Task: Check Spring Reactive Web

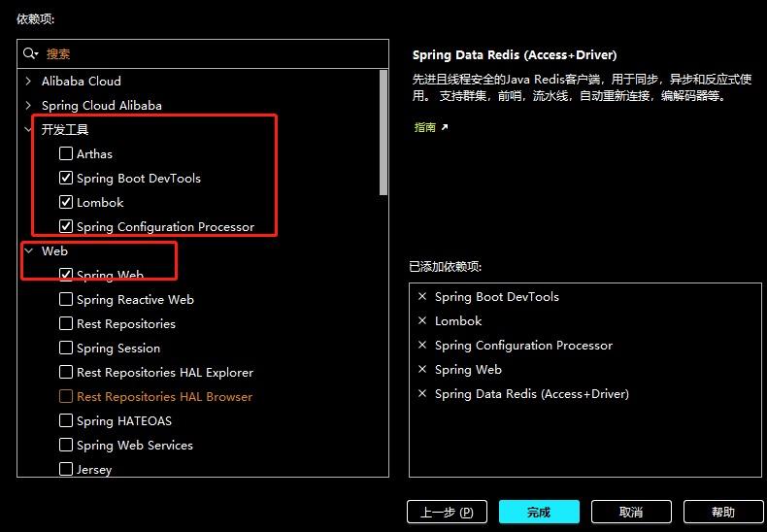Action: pyautogui.click(x=66, y=299)
